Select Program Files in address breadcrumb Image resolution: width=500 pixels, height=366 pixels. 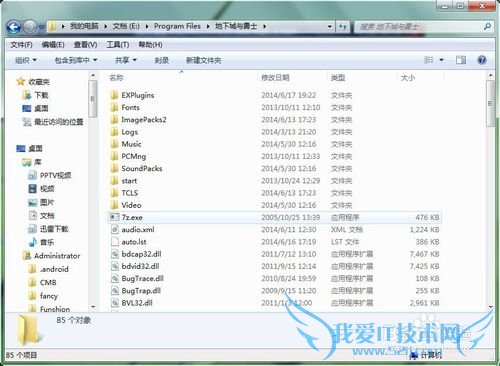tap(177, 26)
